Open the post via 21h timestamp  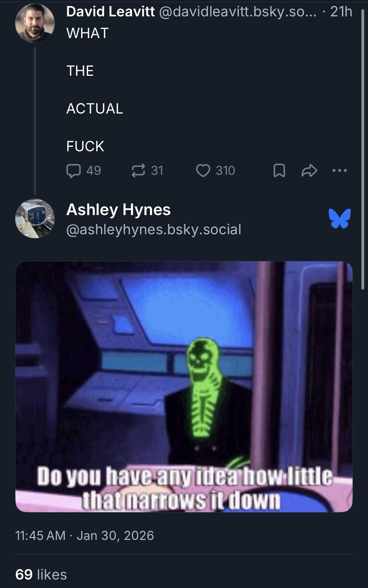pyautogui.click(x=342, y=12)
